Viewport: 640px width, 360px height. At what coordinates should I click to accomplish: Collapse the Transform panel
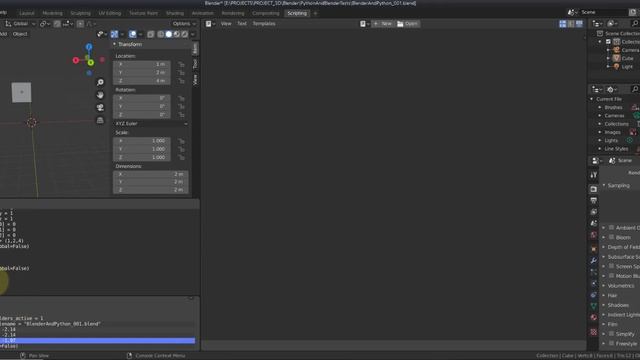114,44
